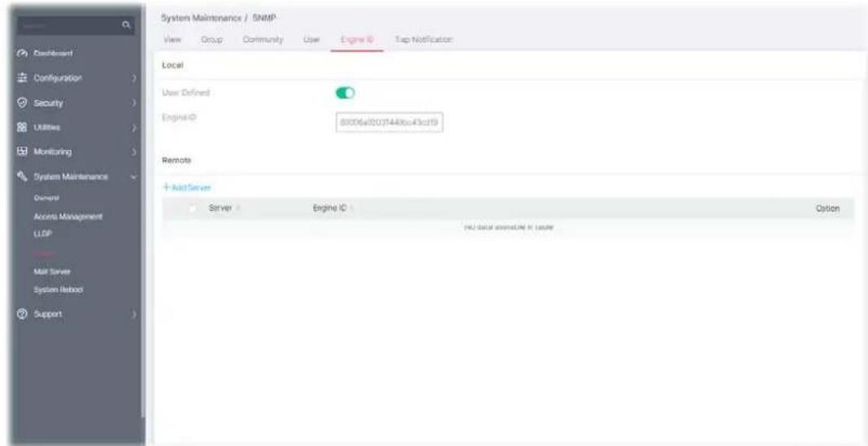Image resolution: width=868 pixels, height=446 pixels.
Task: Click the Option column header
Action: click(x=827, y=209)
